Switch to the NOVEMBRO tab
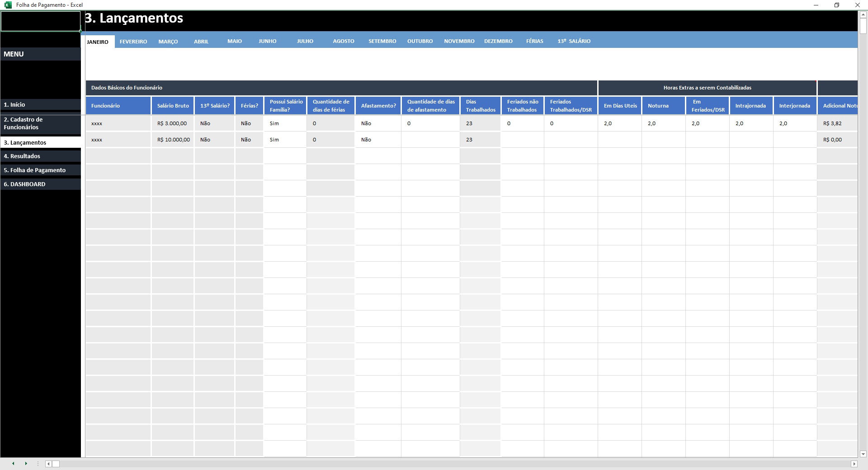The height and width of the screenshot is (470, 868). [x=459, y=41]
